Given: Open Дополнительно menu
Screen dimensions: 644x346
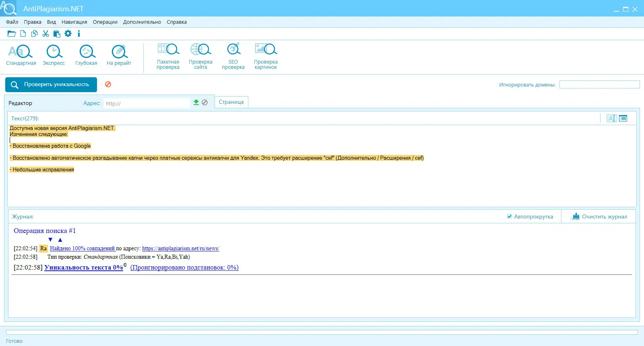Looking at the screenshot, I should click(x=142, y=22).
